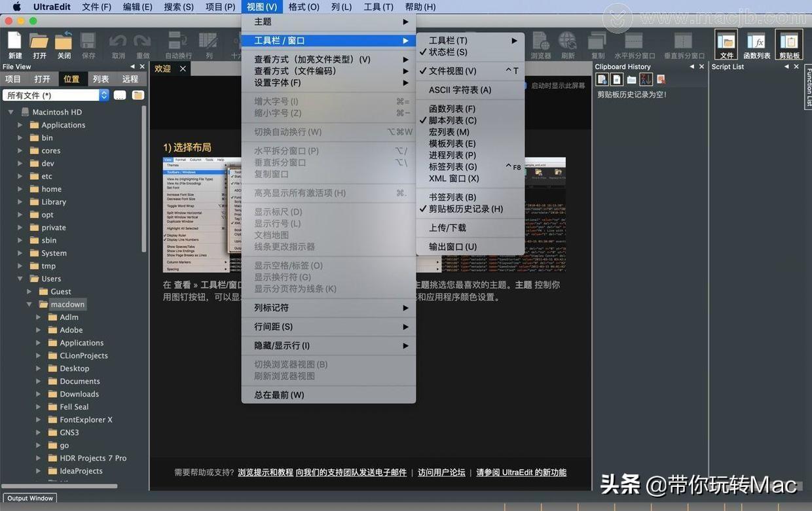This screenshot has width=812, height=511.
Task: Click the 重做 redo toolbar icon
Action: pyautogui.click(x=143, y=41)
